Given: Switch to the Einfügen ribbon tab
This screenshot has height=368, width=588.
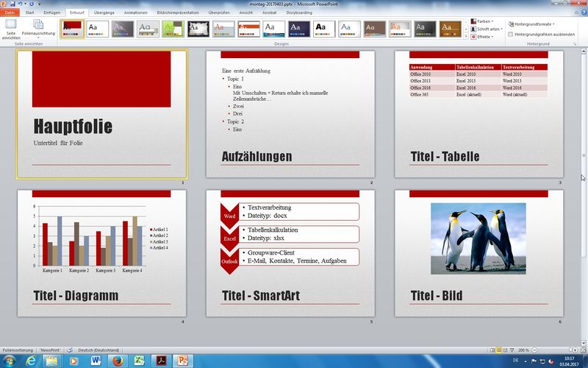Looking at the screenshot, I should click(51, 13).
